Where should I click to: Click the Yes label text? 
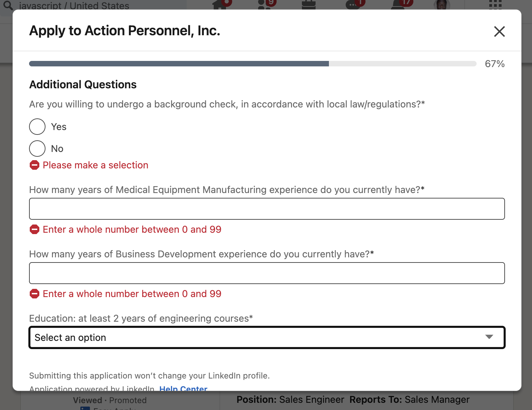point(58,127)
